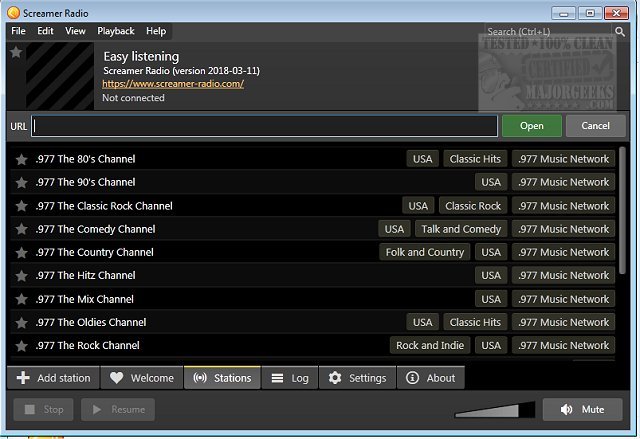Click the station list scrollbar
Viewport: 640px width, 439px height.
pos(622,211)
